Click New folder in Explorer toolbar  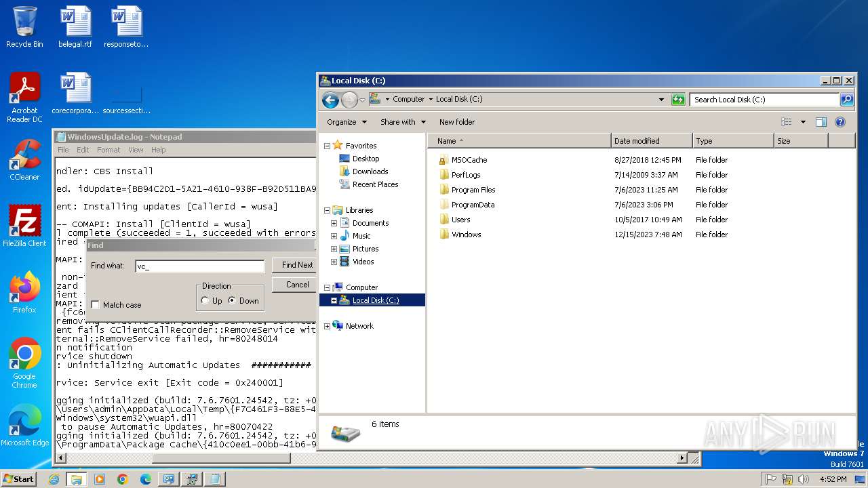(x=457, y=122)
